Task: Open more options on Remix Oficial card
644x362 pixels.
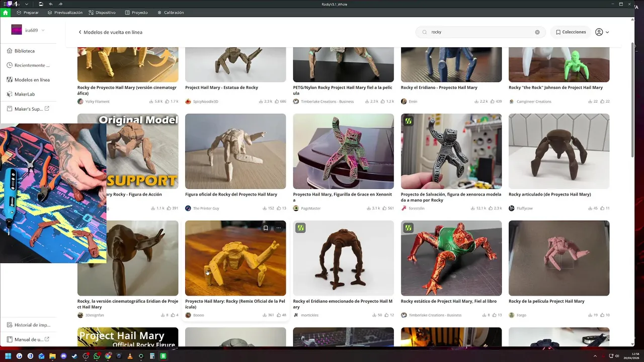Action: [x=278, y=228]
